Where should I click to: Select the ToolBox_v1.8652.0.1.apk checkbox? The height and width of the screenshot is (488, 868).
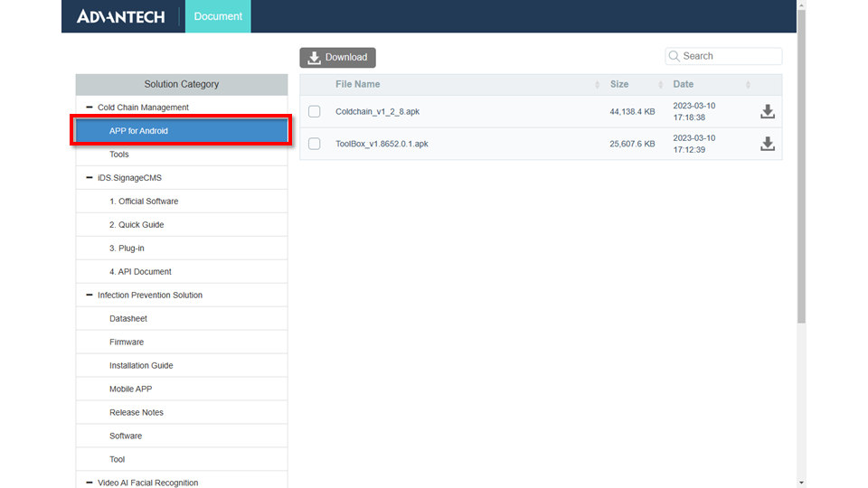[315, 144]
